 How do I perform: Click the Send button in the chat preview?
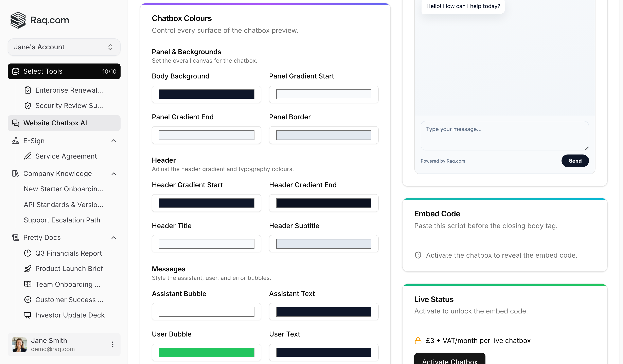[x=575, y=161]
